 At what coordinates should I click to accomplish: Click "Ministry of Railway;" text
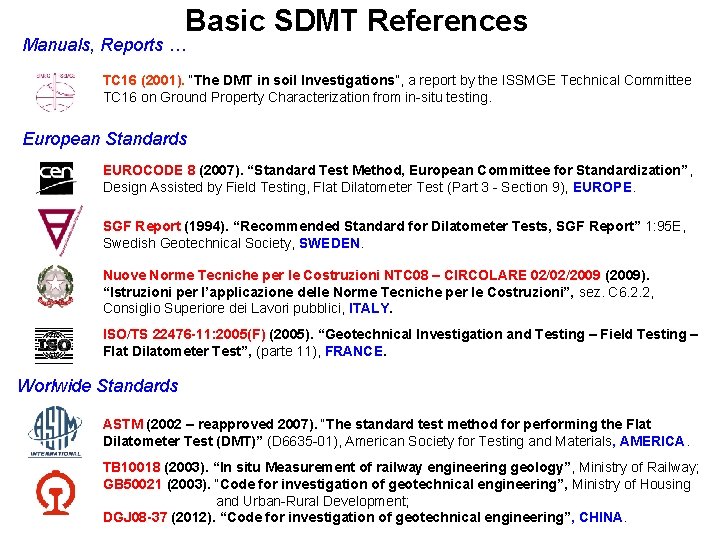[x=639, y=467]
